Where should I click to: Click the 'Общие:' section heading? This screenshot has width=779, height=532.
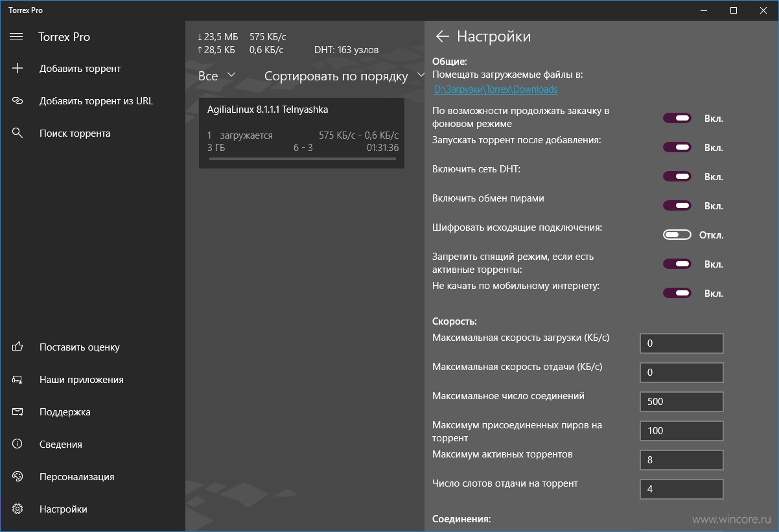pyautogui.click(x=450, y=62)
